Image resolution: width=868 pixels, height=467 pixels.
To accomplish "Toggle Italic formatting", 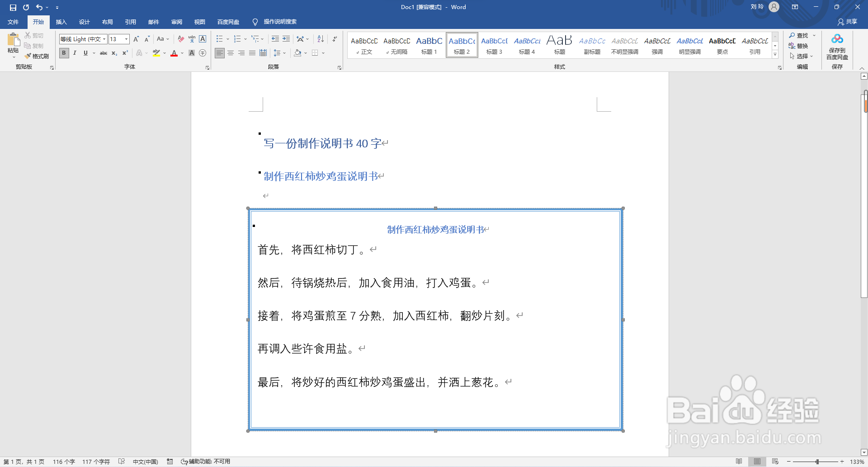I will tap(75, 53).
